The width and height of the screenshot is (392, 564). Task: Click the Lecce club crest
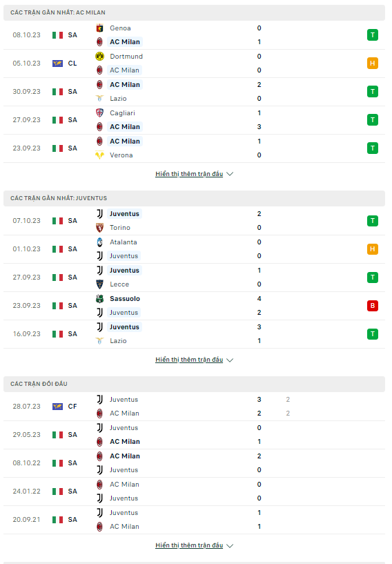coord(99,284)
